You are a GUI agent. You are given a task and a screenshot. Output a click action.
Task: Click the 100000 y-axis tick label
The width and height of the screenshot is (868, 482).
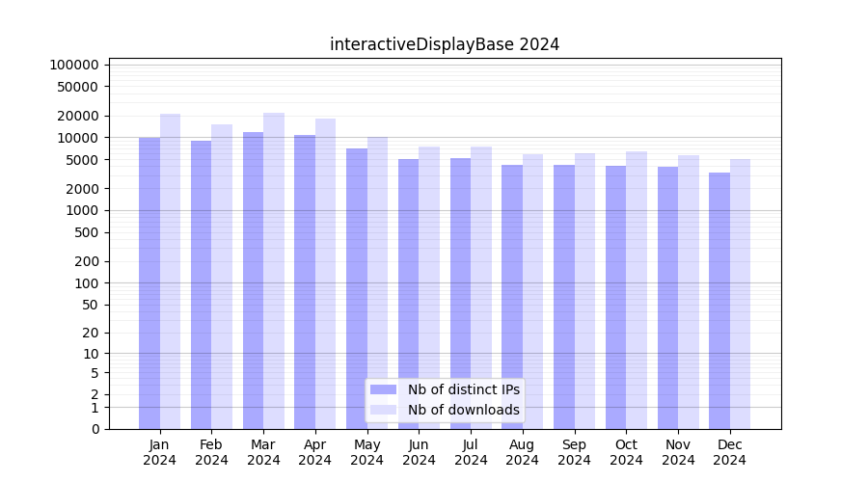coord(74,65)
